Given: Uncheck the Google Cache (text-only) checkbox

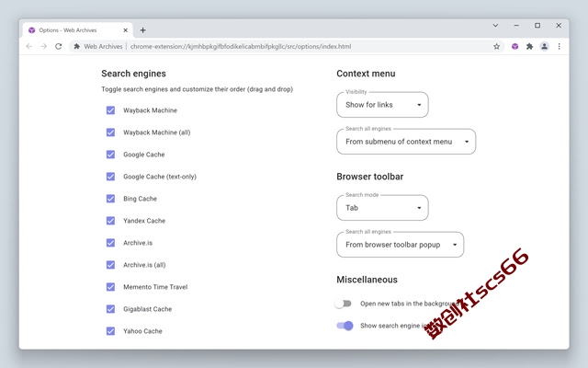Looking at the screenshot, I should point(110,177).
